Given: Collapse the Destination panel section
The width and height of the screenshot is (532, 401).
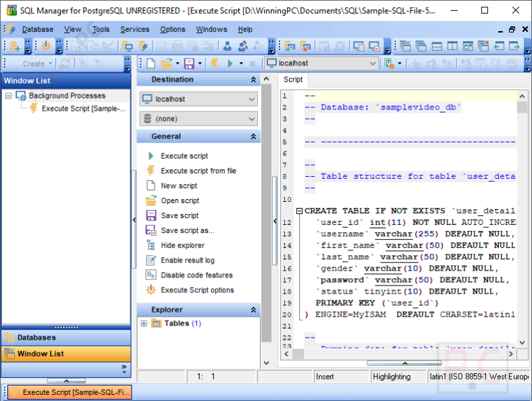Looking at the screenshot, I should click(x=253, y=80).
